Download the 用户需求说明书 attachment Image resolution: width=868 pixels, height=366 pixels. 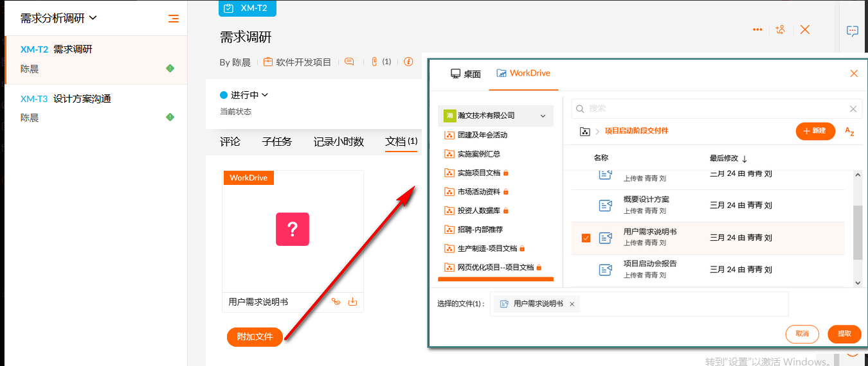click(352, 302)
